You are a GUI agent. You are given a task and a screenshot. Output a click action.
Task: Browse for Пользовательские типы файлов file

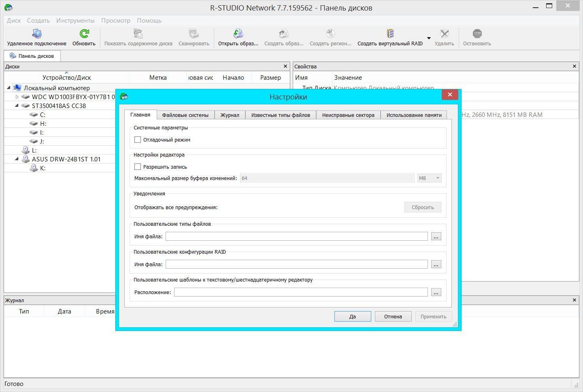coord(436,236)
